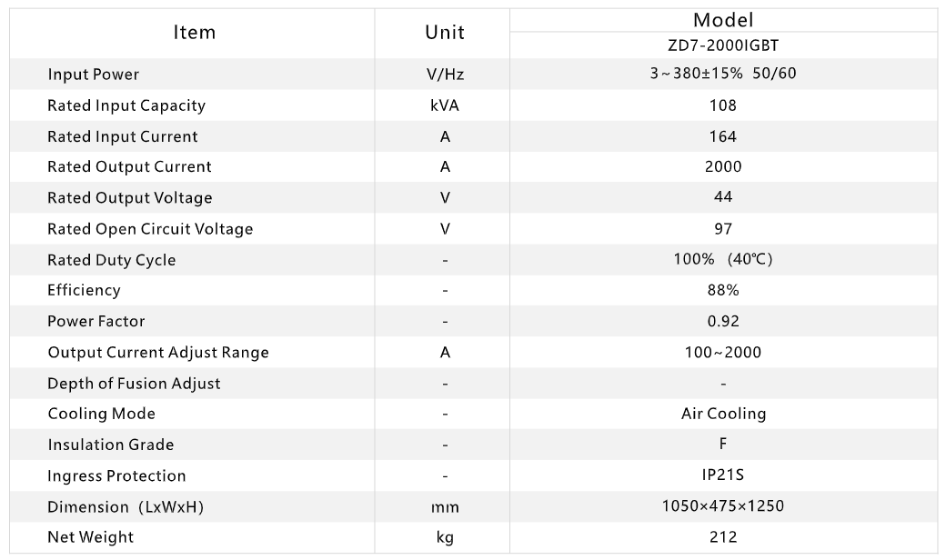Select the ZD7-2000IGBT model name
The image size is (946, 560).
(x=723, y=45)
